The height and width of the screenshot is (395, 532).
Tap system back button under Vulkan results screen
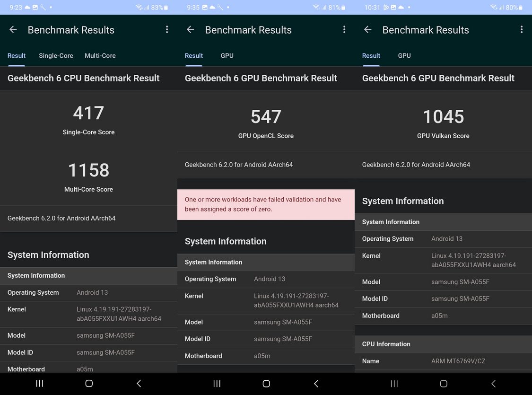[494, 384]
